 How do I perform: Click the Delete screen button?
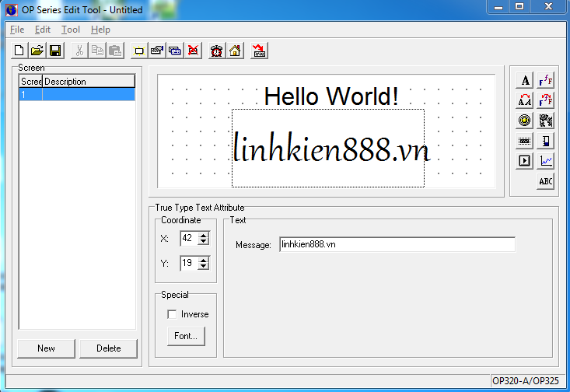click(108, 348)
